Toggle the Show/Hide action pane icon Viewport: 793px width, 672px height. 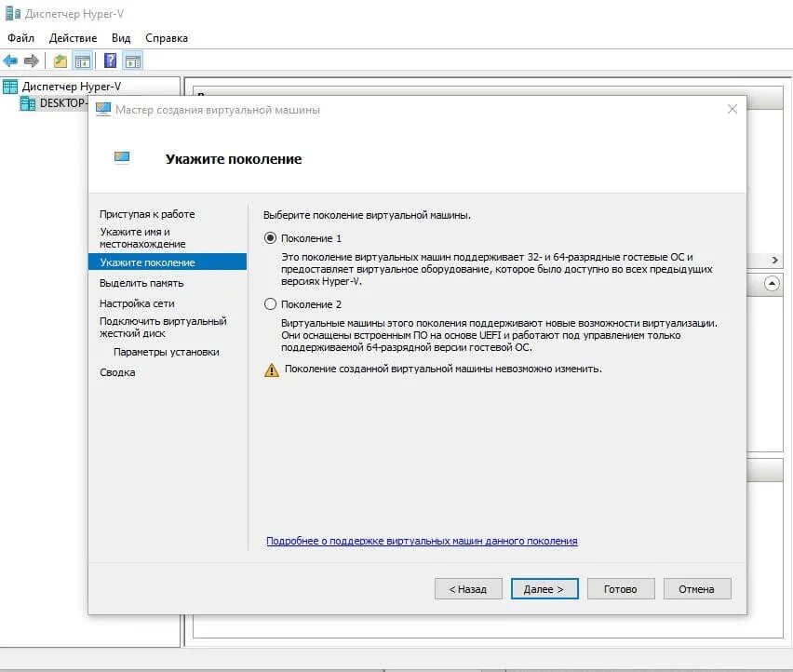click(133, 61)
